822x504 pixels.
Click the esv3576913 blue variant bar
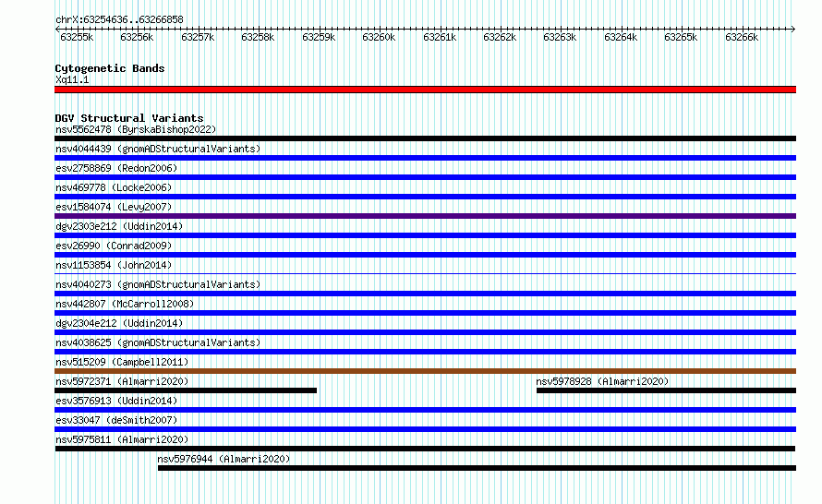pos(425,410)
